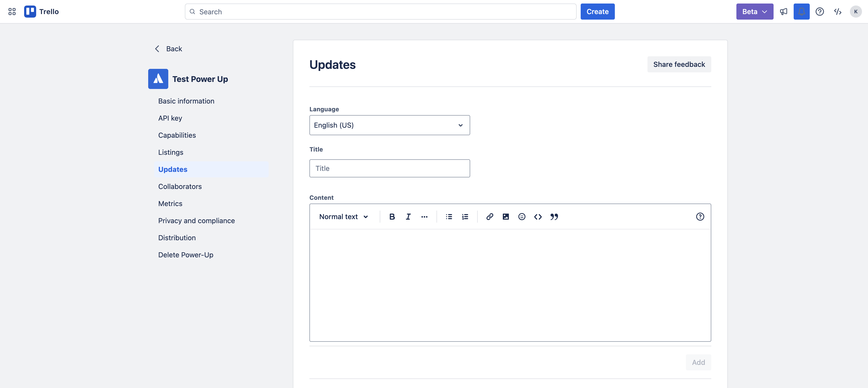The height and width of the screenshot is (388, 868).
Task: Click Share feedback button
Action: click(679, 64)
